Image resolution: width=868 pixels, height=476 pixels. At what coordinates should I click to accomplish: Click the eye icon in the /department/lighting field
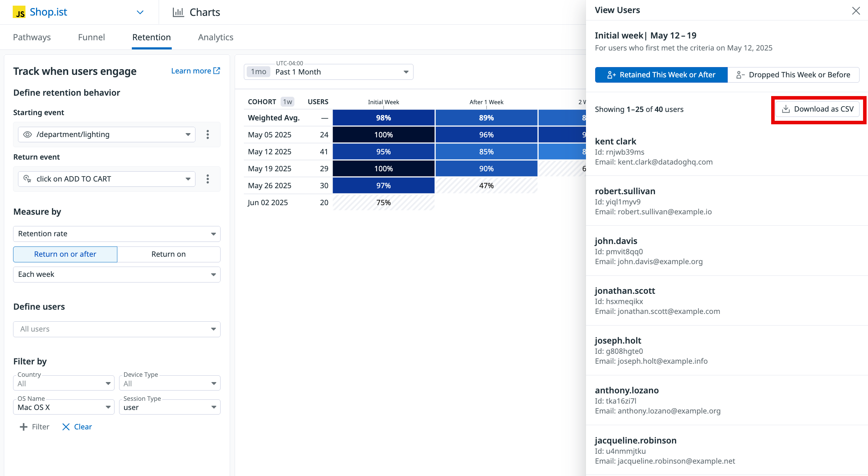[27, 135]
